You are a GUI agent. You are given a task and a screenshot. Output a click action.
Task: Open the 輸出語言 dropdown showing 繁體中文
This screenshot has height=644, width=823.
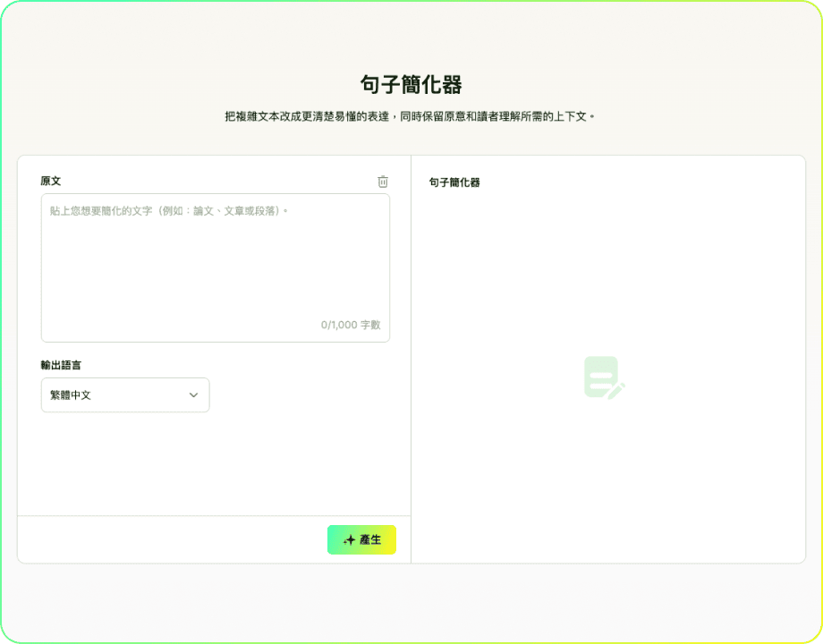click(125, 394)
